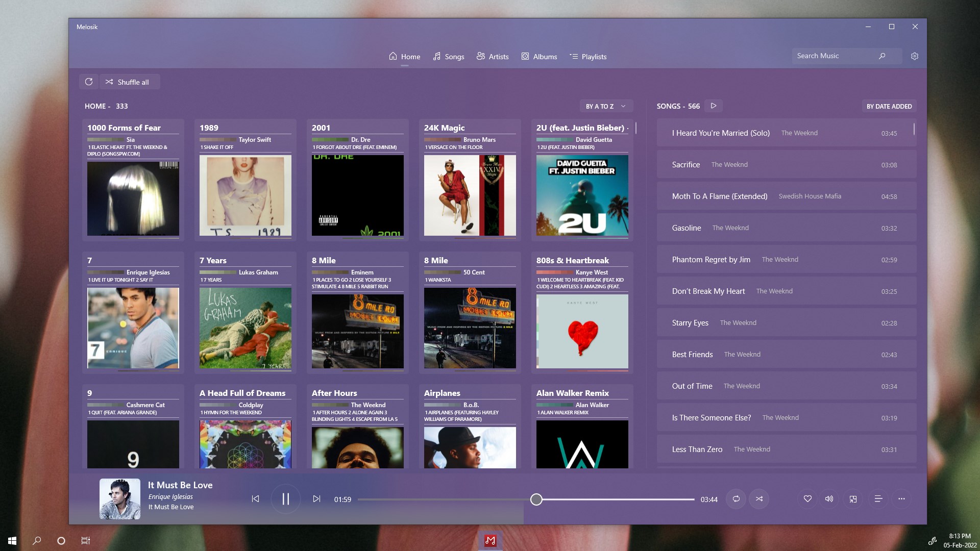The height and width of the screenshot is (551, 980).
Task: Switch to compact overlay view
Action: [853, 499]
